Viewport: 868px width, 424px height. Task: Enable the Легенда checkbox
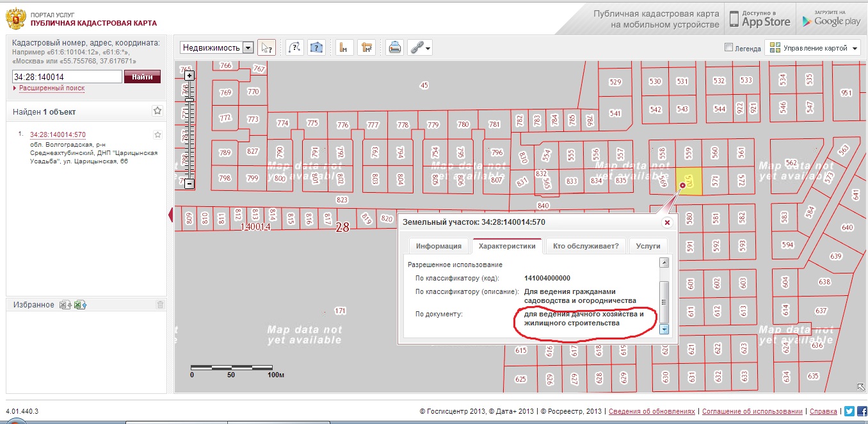coord(728,47)
